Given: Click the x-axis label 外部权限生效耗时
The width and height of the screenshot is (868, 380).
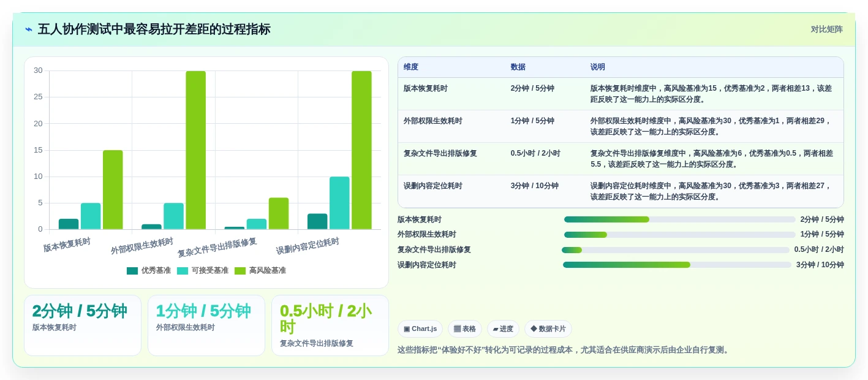Looking at the screenshot, I should [142, 246].
